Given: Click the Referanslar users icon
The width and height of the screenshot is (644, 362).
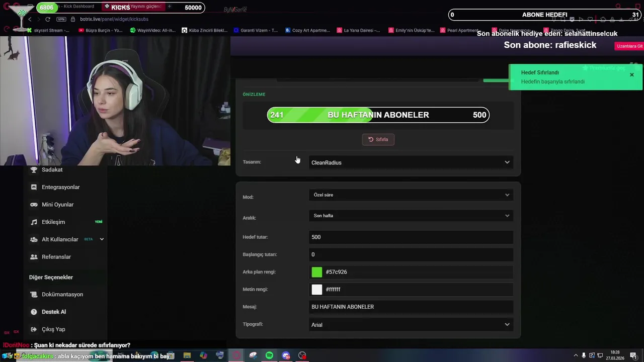Looking at the screenshot, I should [x=34, y=257].
